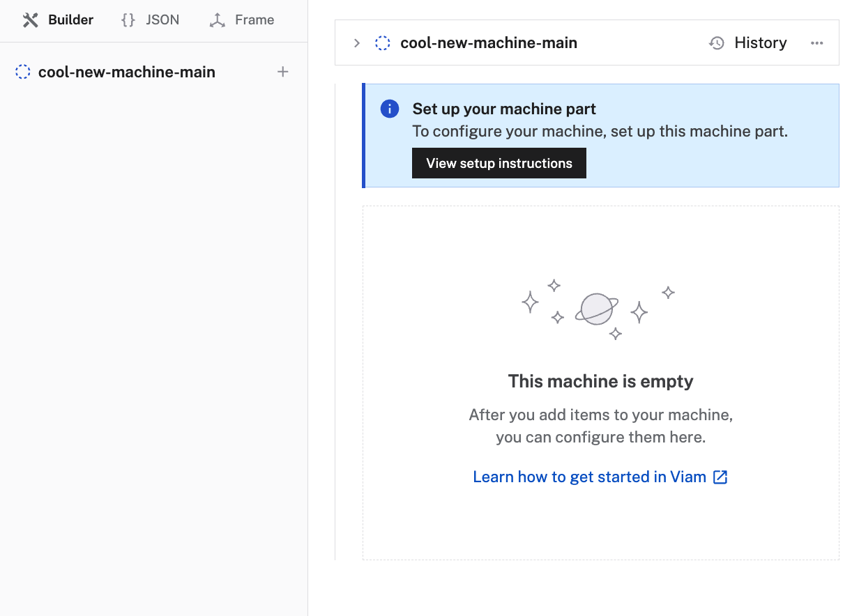This screenshot has width=859, height=616.
Task: Select cool-new-machine-main in the sidebar
Action: [127, 72]
